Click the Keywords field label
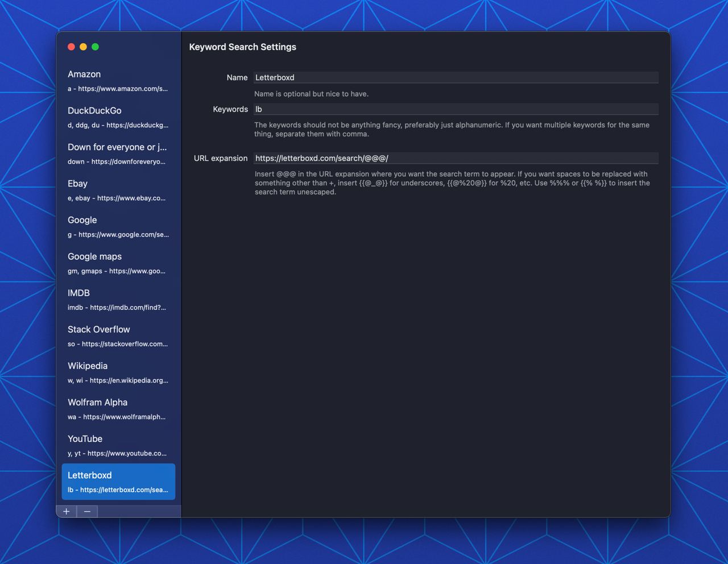The image size is (728, 564). tap(230, 109)
